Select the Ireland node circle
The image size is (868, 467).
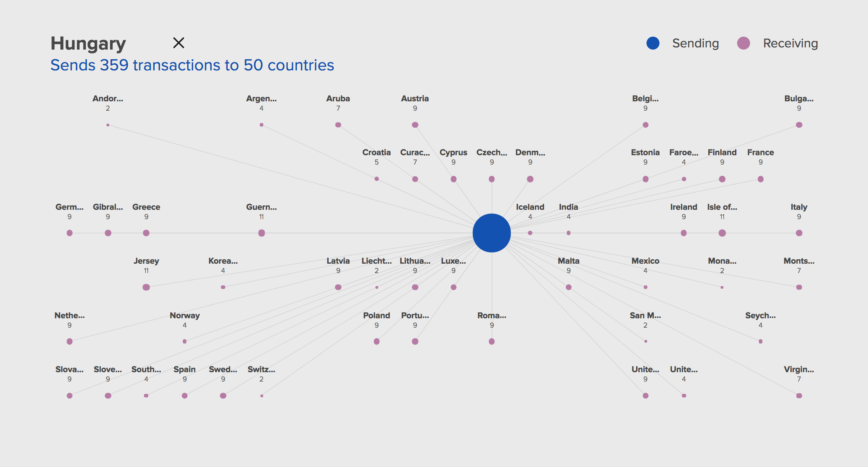(x=683, y=233)
